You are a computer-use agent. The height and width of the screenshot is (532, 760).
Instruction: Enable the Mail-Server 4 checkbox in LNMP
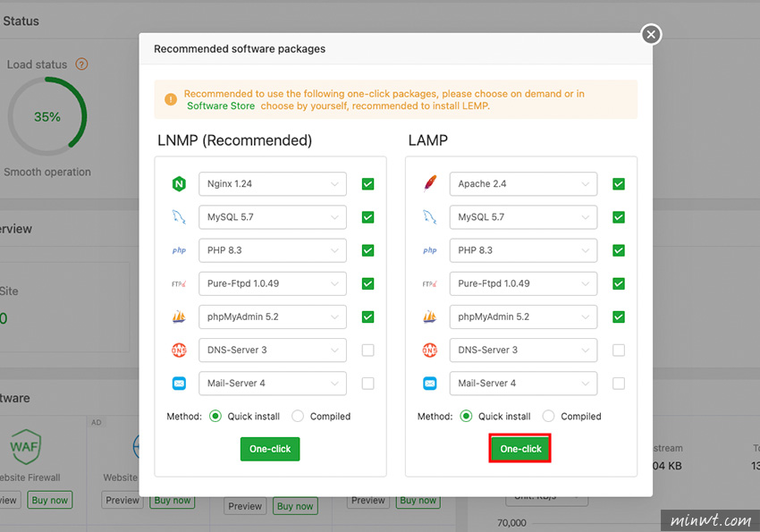tap(367, 384)
